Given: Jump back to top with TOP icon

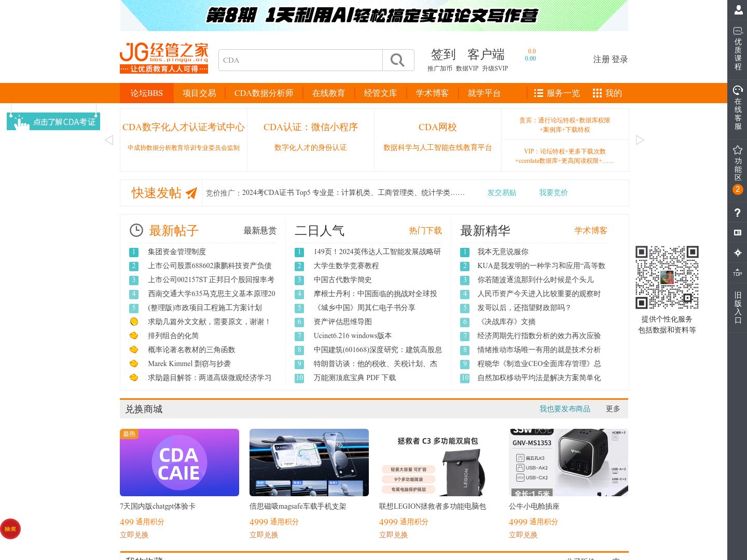Looking at the screenshot, I should (x=738, y=272).
